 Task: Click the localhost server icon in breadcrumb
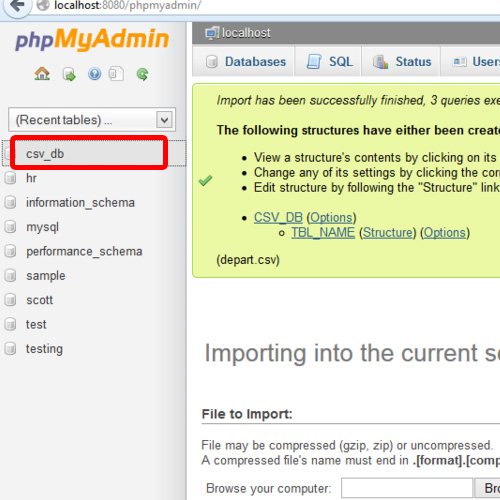212,33
